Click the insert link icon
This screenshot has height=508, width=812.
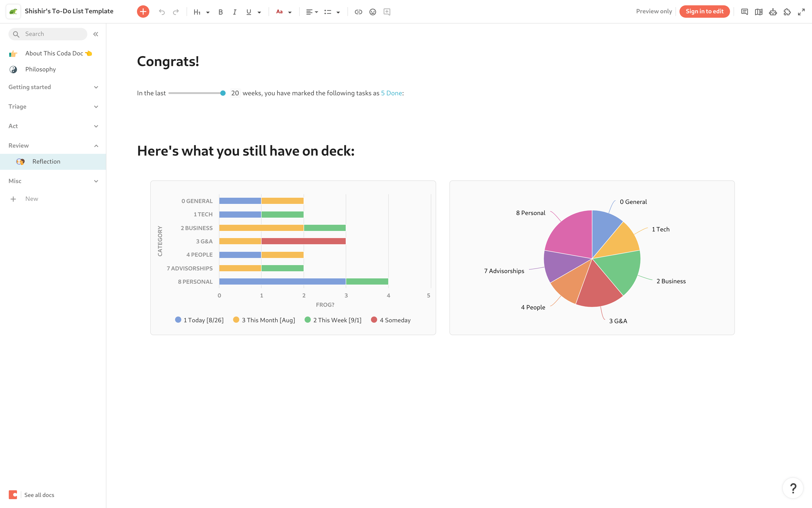[x=358, y=12]
